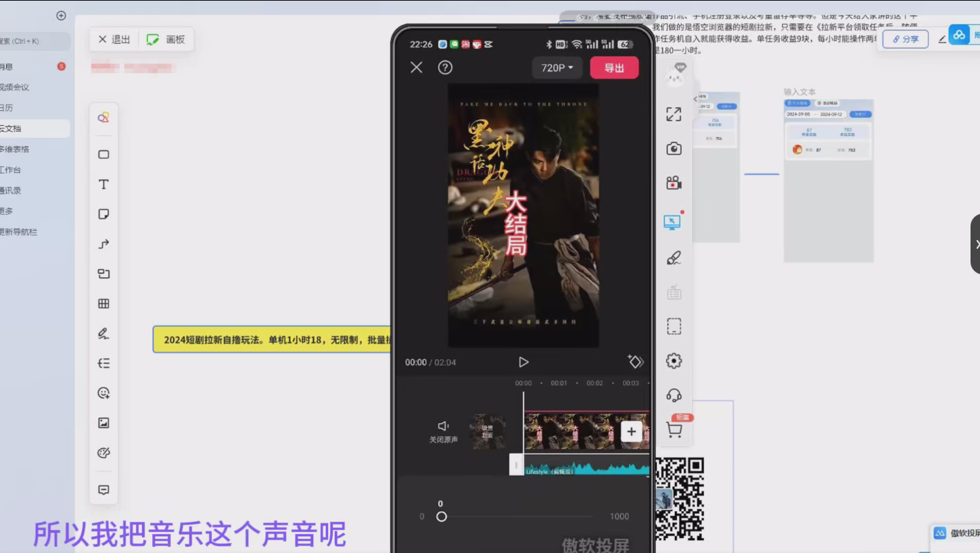Click the volume slider handle at 0
Screen dimensions: 980x553
point(442,516)
